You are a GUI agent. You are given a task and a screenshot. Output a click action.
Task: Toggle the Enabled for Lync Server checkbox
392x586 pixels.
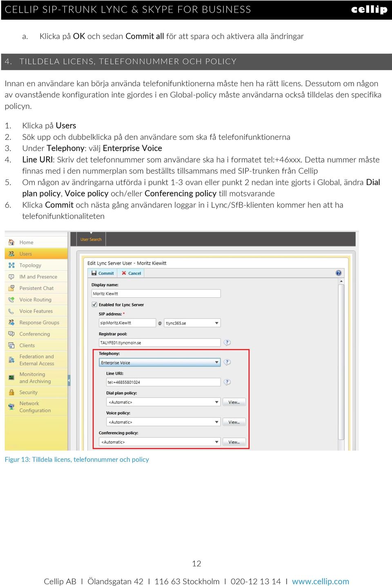pos(94,304)
